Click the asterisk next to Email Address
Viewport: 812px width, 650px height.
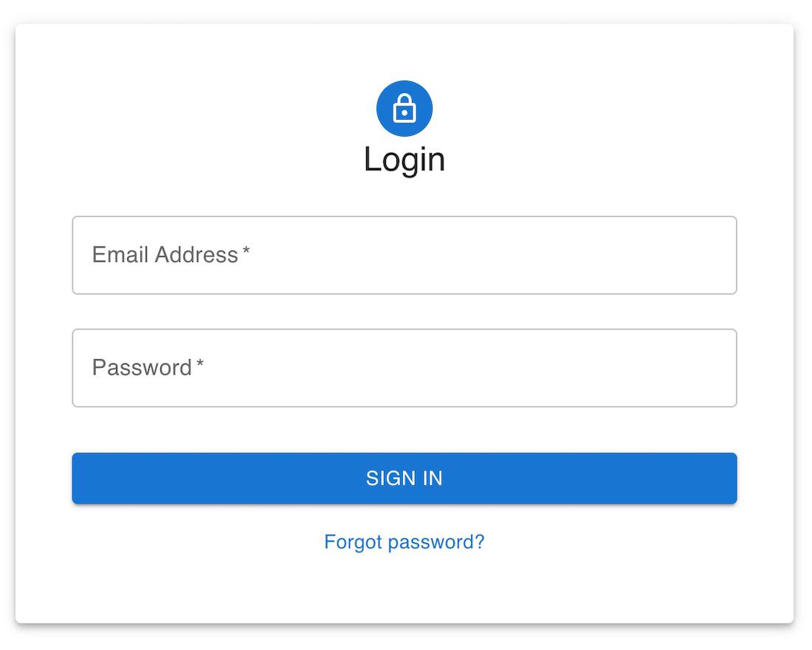(x=246, y=253)
